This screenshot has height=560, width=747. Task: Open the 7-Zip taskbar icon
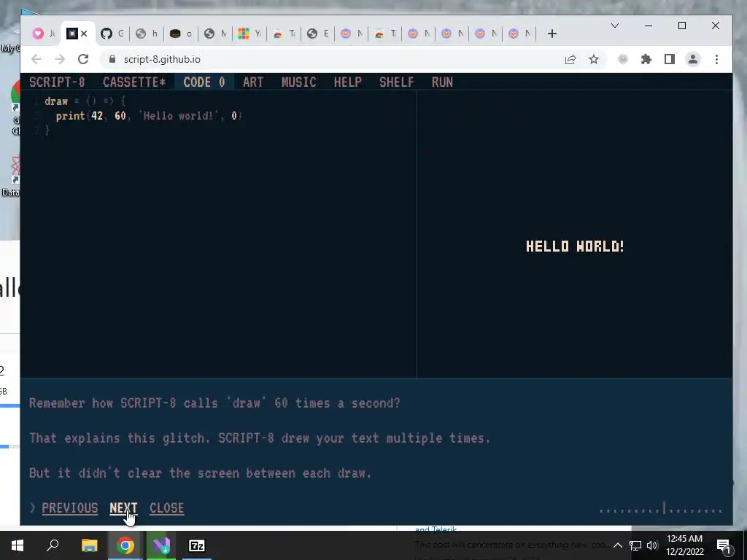(x=197, y=545)
